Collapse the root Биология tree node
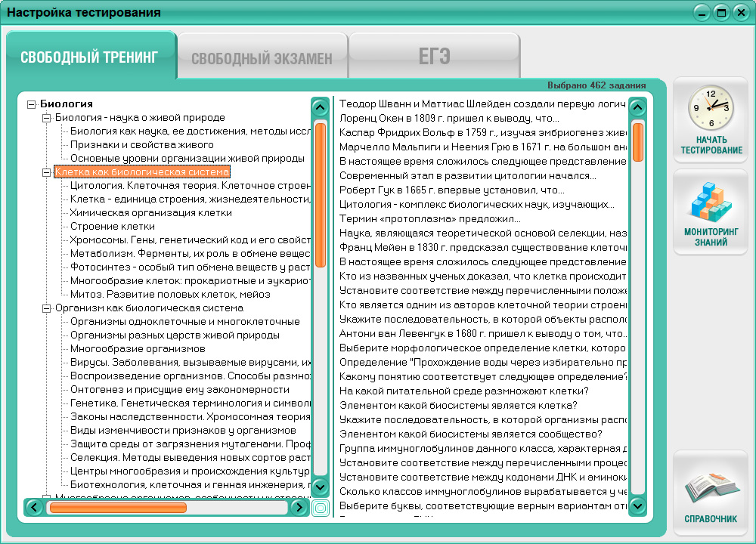Image resolution: width=756 pixels, height=544 pixels. pyautogui.click(x=31, y=104)
